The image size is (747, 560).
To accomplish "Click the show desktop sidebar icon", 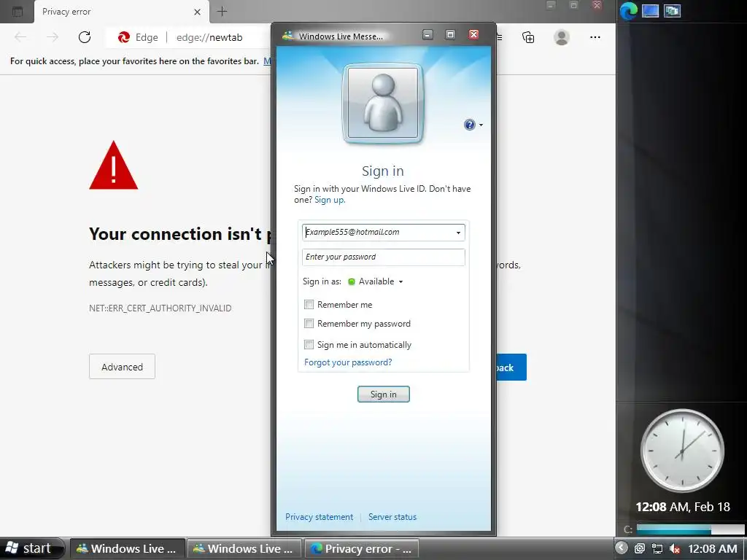I will coord(650,10).
